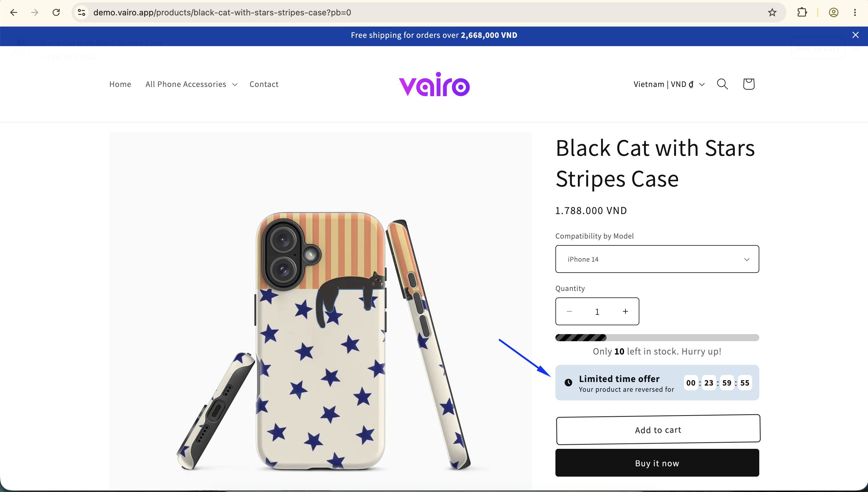Open the shopping cart icon
The image size is (868, 492).
click(748, 84)
